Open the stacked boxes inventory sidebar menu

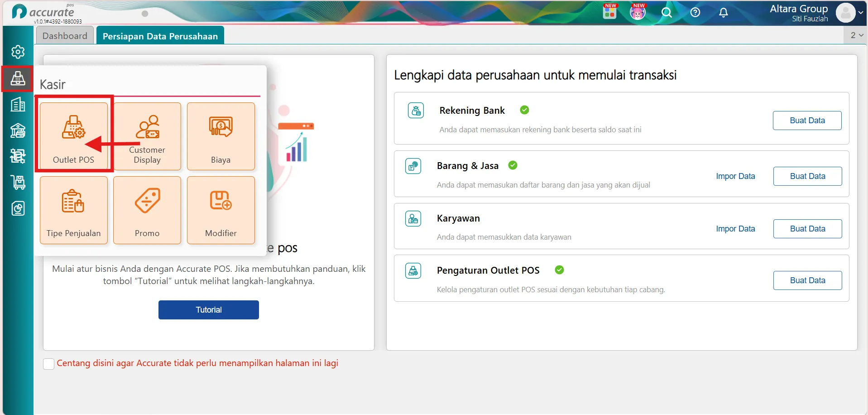coord(18,156)
